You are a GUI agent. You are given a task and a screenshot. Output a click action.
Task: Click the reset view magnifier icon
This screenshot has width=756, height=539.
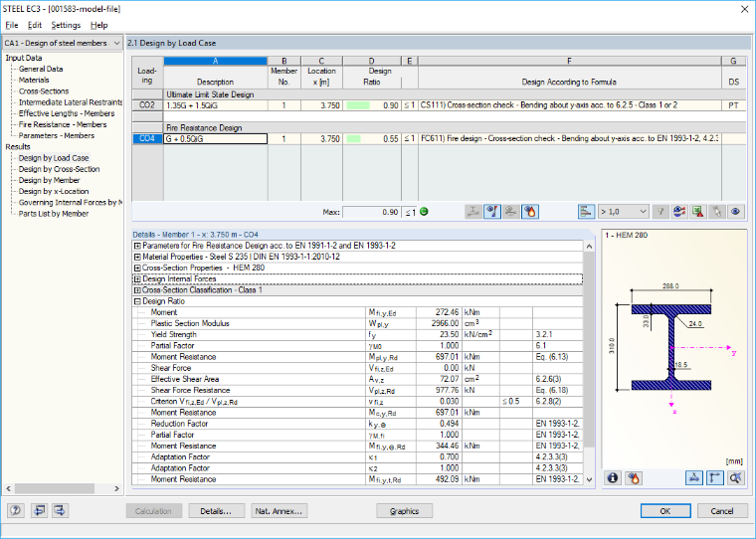736,477
